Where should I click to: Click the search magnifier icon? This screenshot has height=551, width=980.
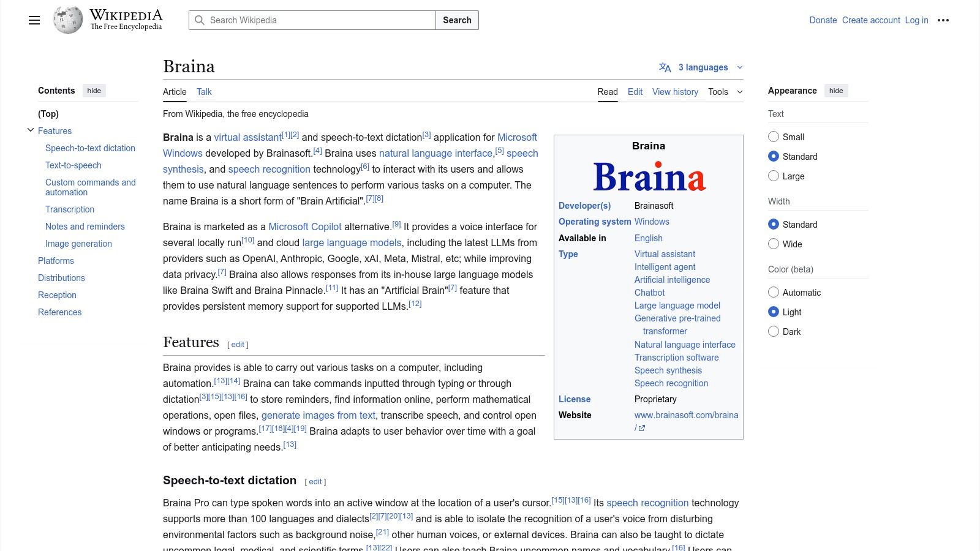pos(199,20)
